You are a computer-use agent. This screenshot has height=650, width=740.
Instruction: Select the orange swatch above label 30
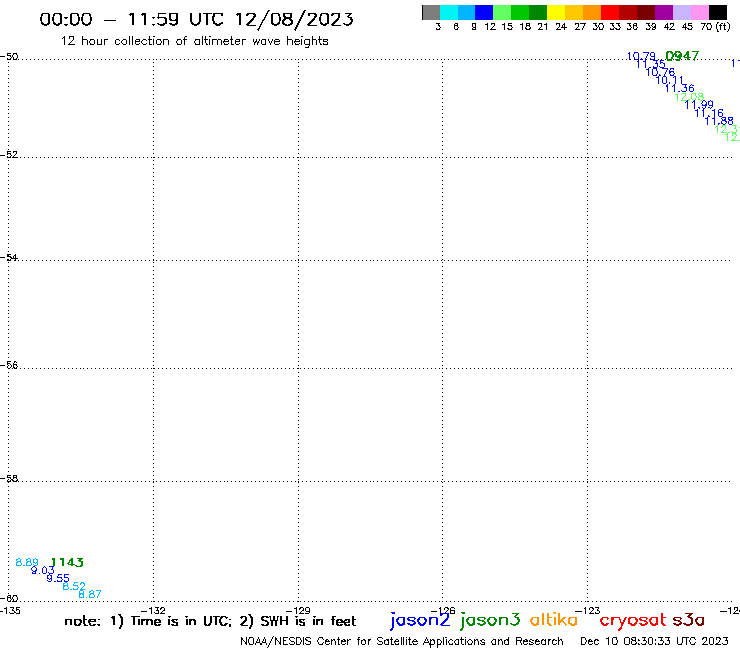coord(592,12)
